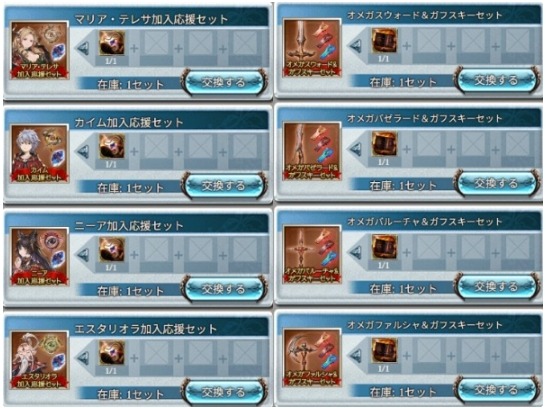The image size is (546, 408).
Task: Select the オメガファルシャ scythe set icon
Action: [312, 358]
